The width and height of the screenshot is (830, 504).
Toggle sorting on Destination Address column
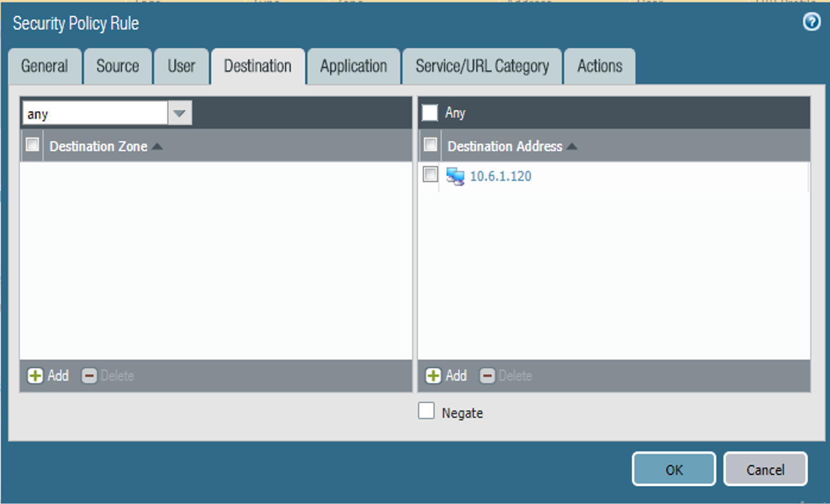[x=505, y=146]
